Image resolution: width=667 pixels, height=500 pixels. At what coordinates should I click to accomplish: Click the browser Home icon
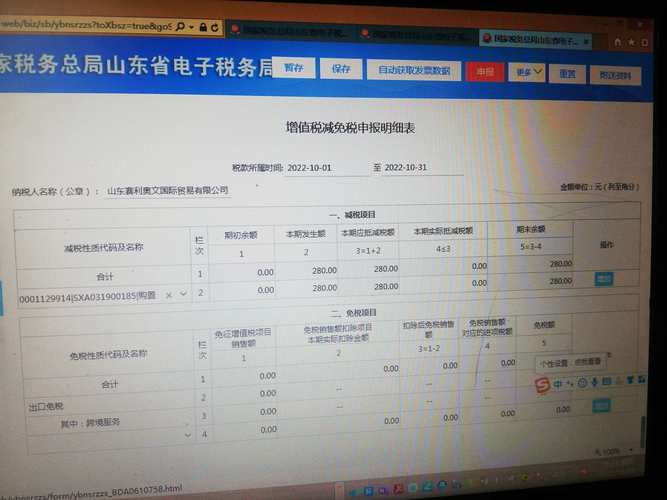(618, 42)
